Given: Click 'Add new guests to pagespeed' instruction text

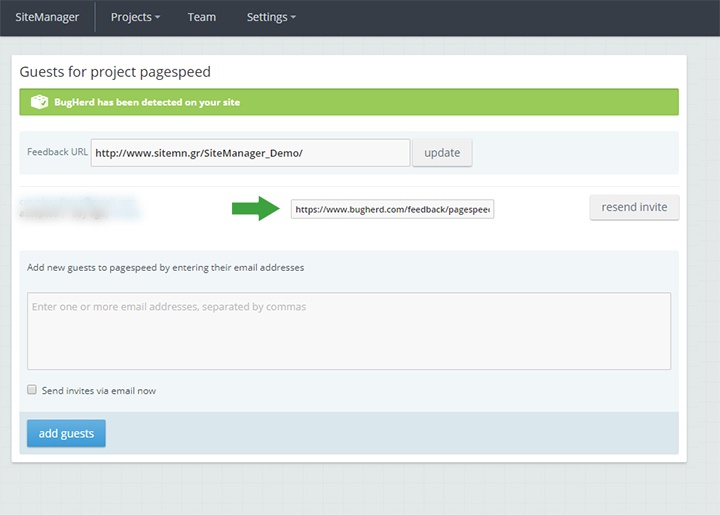Looking at the screenshot, I should pos(165,268).
